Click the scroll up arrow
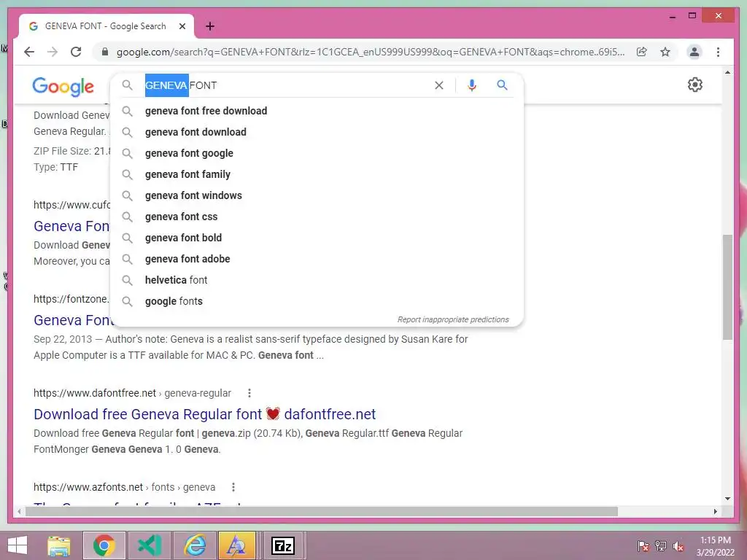Screen dimensions: 747x560 pyautogui.click(x=727, y=73)
